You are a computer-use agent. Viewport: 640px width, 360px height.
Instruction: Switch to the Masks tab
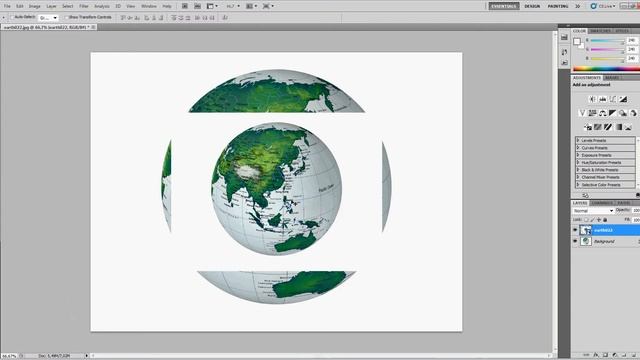point(611,78)
